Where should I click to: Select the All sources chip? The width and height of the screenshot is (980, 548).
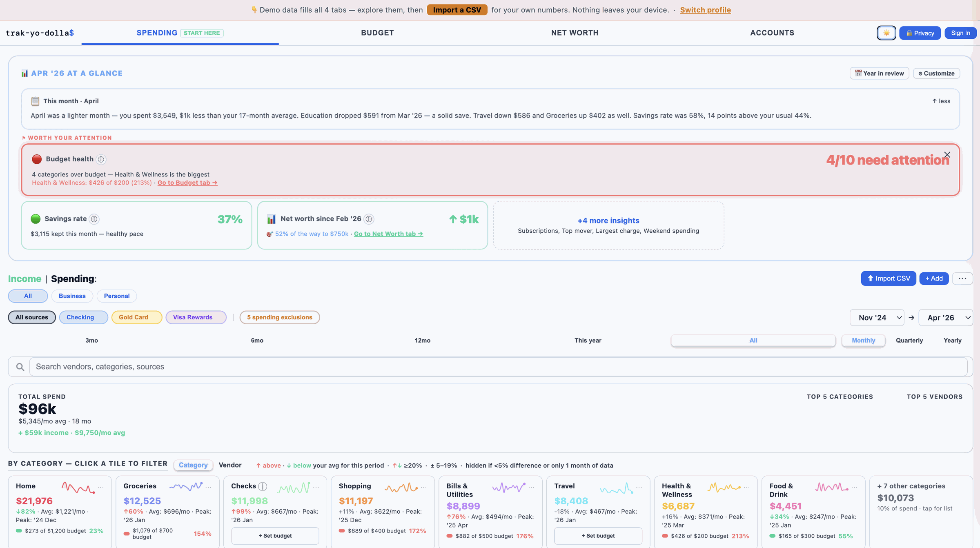click(x=32, y=317)
